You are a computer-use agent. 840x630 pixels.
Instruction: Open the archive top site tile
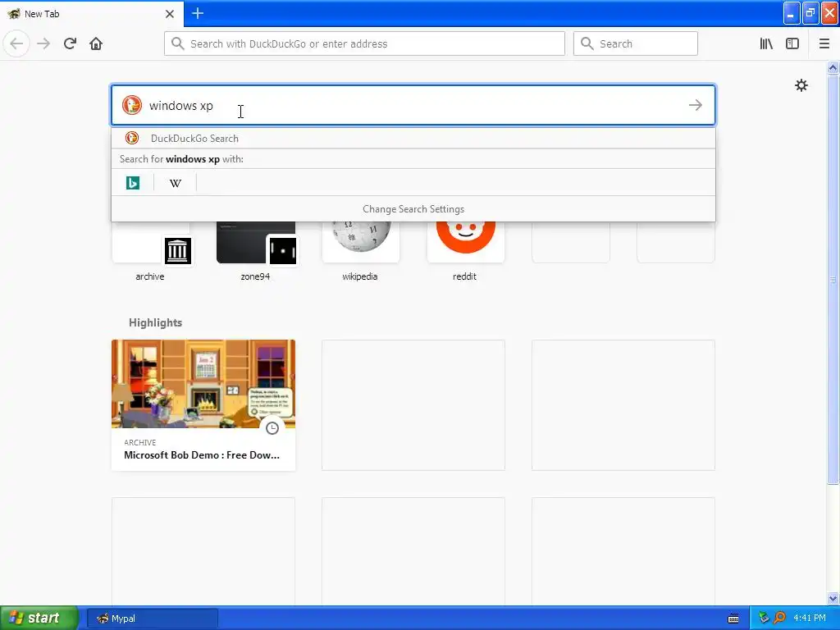151,251
